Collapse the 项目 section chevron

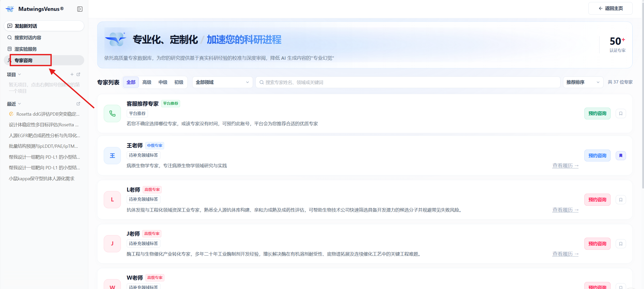coord(20,74)
